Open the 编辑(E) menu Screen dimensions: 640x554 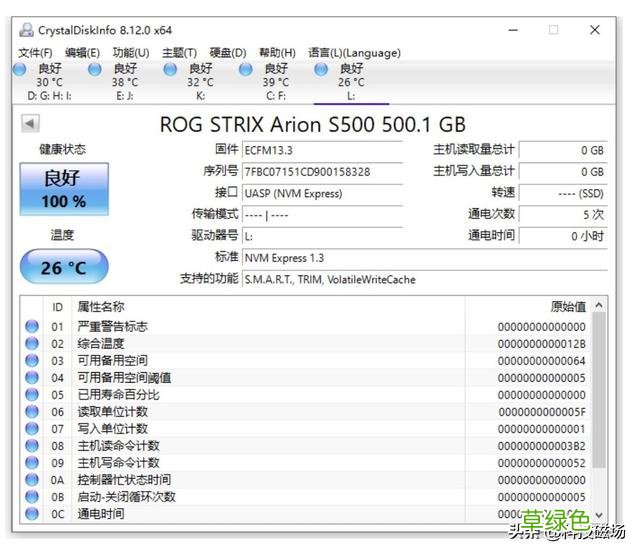pos(82,53)
